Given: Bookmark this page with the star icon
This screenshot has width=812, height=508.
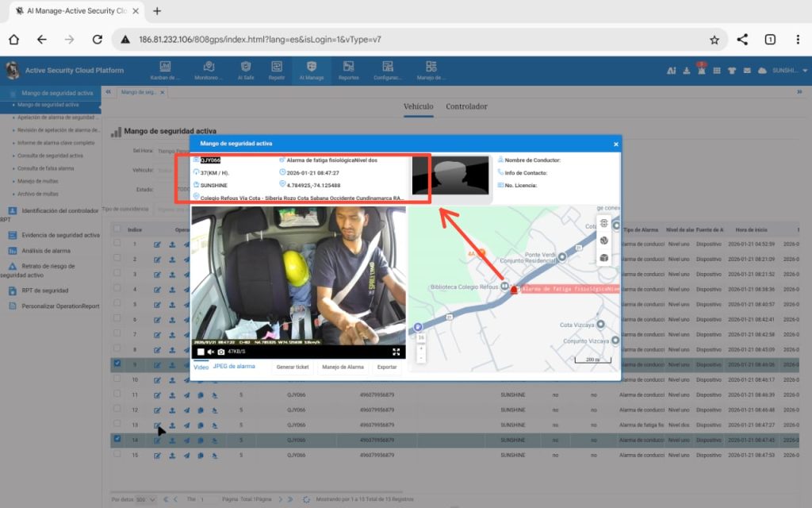Looking at the screenshot, I should (714, 40).
